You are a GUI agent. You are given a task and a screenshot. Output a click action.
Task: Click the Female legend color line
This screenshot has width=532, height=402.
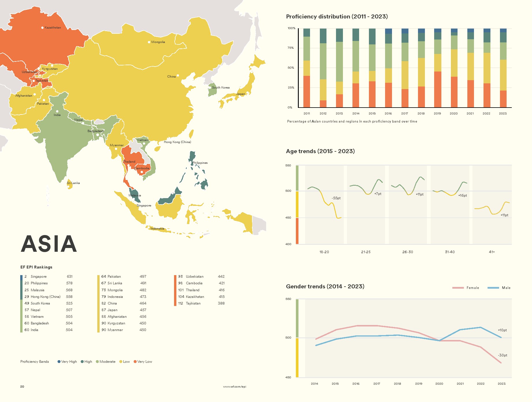pyautogui.click(x=458, y=288)
